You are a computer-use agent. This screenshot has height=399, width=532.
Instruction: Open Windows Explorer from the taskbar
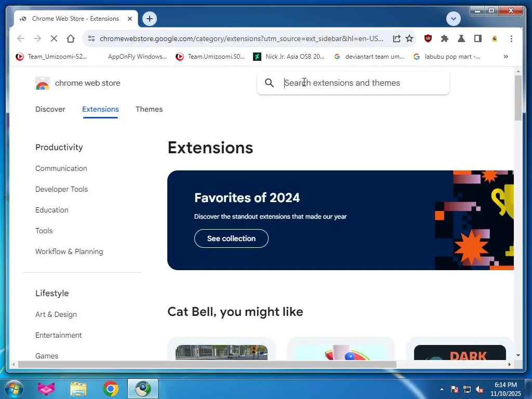tap(78, 389)
